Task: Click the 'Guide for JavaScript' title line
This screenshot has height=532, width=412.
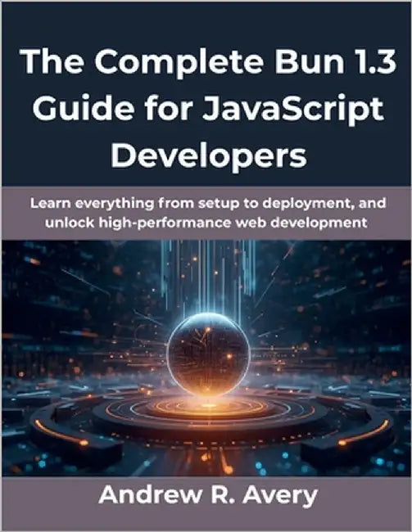Action: coord(209,110)
